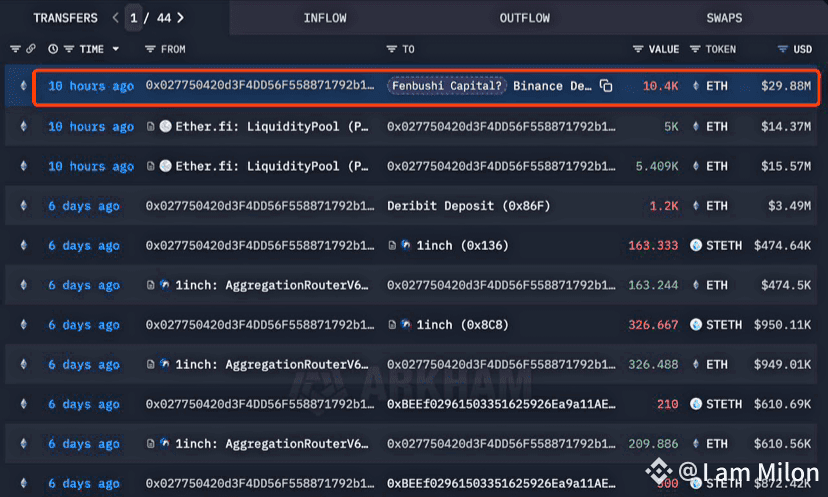The width and height of the screenshot is (828, 497).
Task: Click Ethereum chain icon in Deribit row
Action: tap(23, 206)
